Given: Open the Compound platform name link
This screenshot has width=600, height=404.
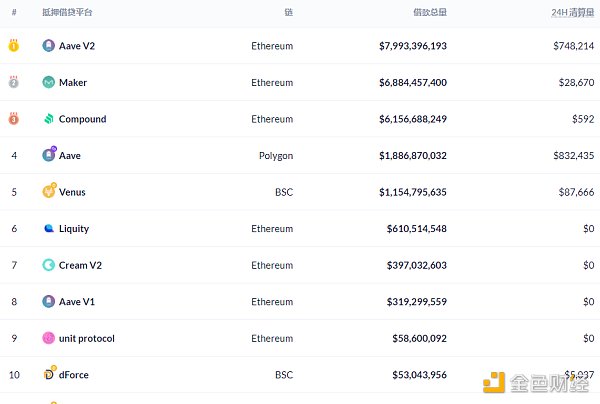Looking at the screenshot, I should pyautogui.click(x=82, y=119).
